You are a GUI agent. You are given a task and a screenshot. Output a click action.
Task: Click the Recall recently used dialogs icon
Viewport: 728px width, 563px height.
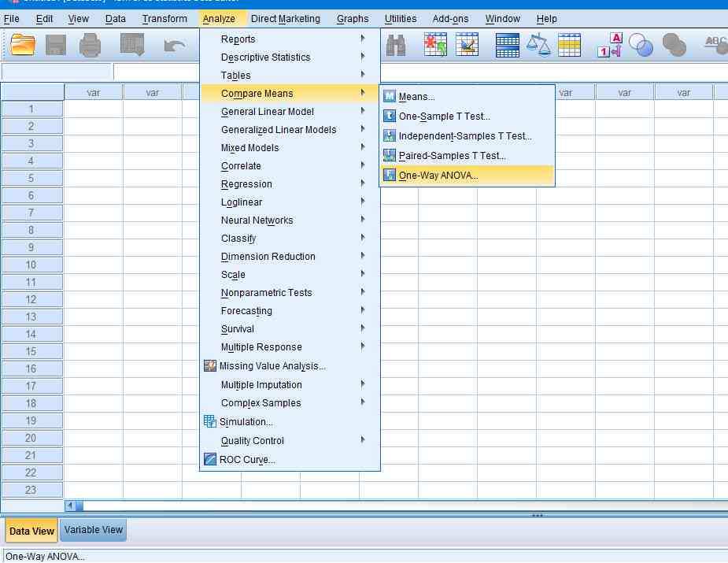pos(132,45)
